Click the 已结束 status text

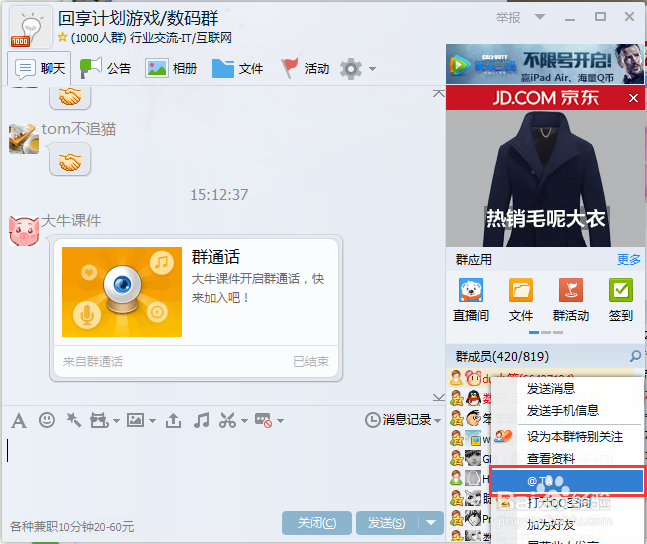point(311,362)
